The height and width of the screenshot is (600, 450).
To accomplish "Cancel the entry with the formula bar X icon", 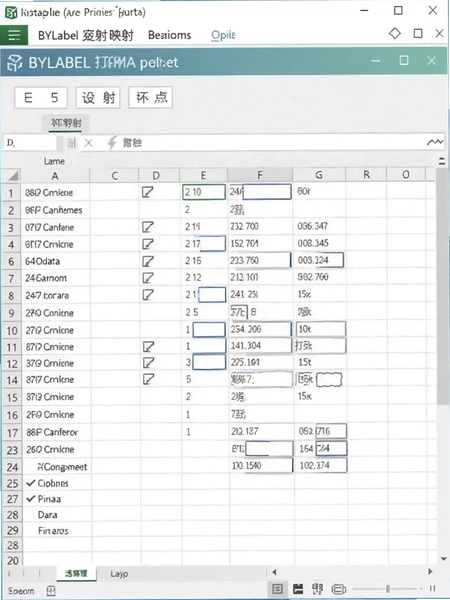I will [x=88, y=143].
